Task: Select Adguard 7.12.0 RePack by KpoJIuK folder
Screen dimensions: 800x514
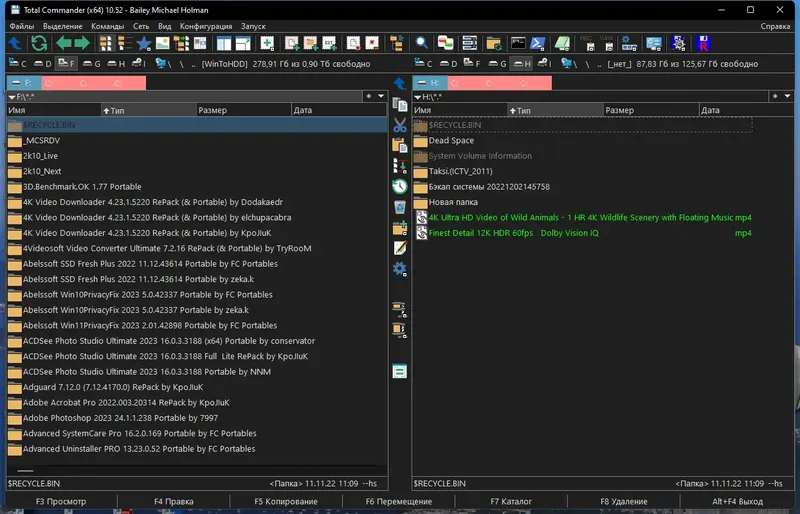Action: pos(197,387)
